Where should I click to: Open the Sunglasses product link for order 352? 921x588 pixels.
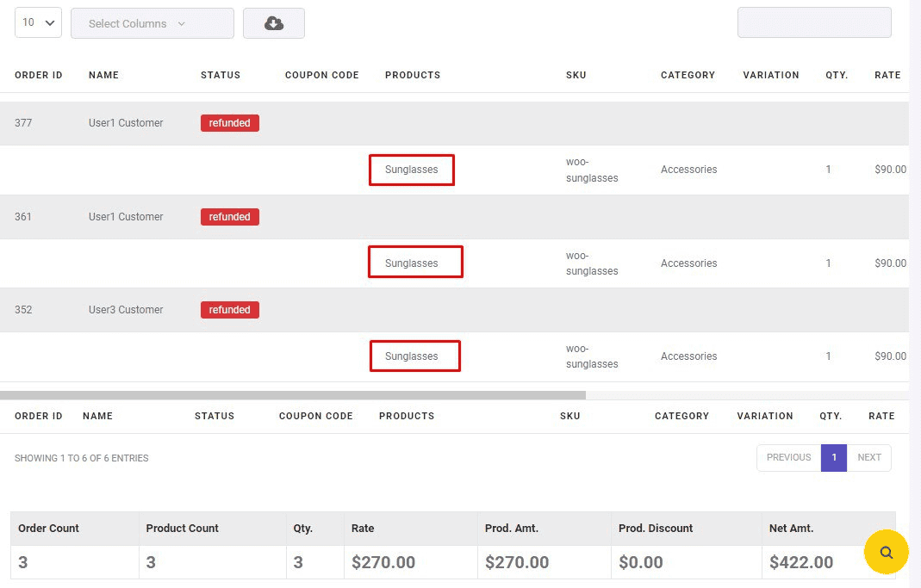(415, 356)
